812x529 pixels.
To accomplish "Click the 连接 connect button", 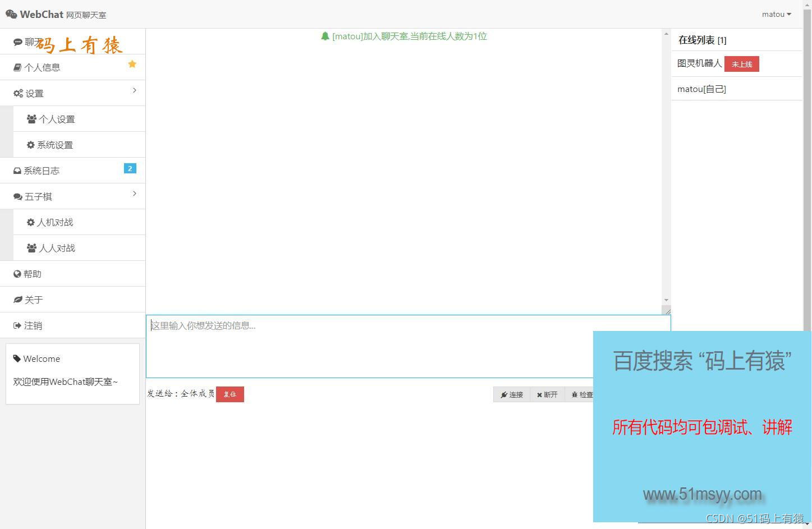I will [511, 394].
